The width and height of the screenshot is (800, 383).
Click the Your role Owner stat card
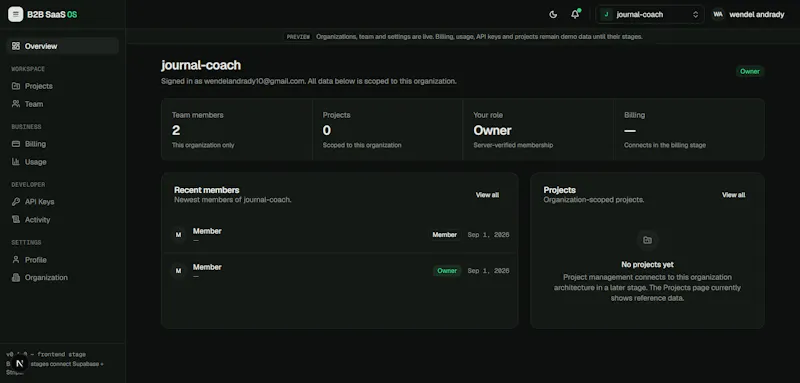tap(538, 130)
